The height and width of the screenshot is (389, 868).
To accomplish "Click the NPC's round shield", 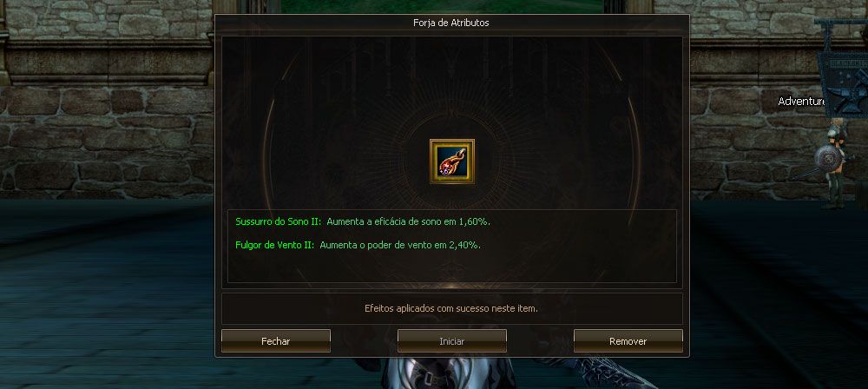I will 827,159.
